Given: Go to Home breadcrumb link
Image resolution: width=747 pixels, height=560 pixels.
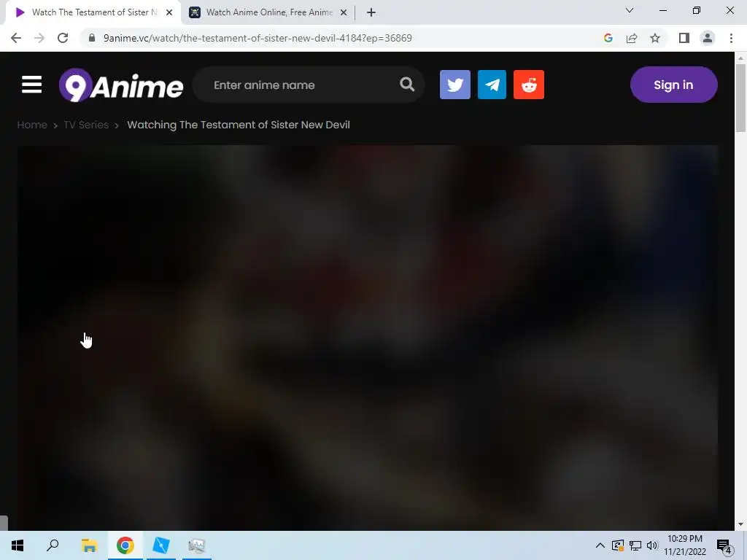Looking at the screenshot, I should [x=32, y=125].
